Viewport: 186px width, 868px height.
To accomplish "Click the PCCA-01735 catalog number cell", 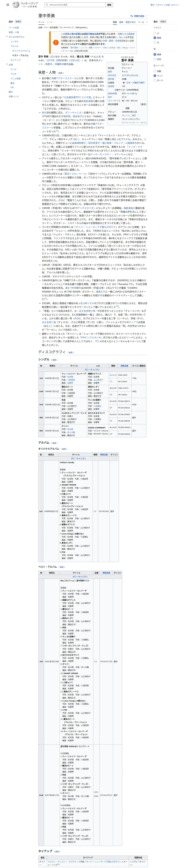I will pyautogui.click(x=106, y=661).
